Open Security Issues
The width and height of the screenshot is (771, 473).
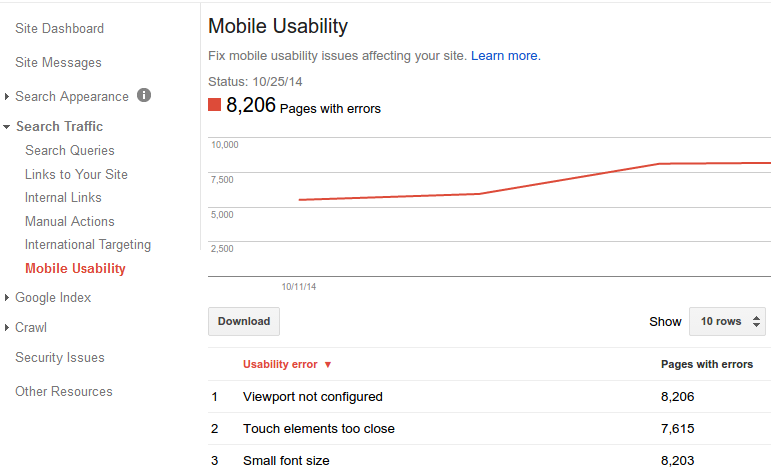60,357
